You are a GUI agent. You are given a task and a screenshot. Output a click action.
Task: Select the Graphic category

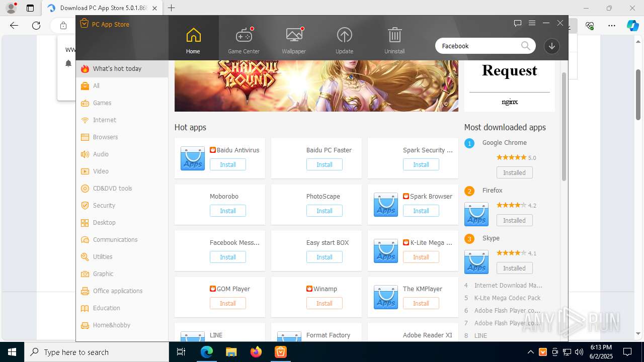tap(122, 274)
